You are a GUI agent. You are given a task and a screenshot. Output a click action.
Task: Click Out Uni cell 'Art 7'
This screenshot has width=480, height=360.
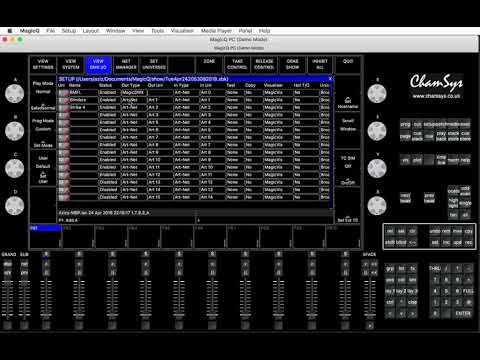coord(160,137)
